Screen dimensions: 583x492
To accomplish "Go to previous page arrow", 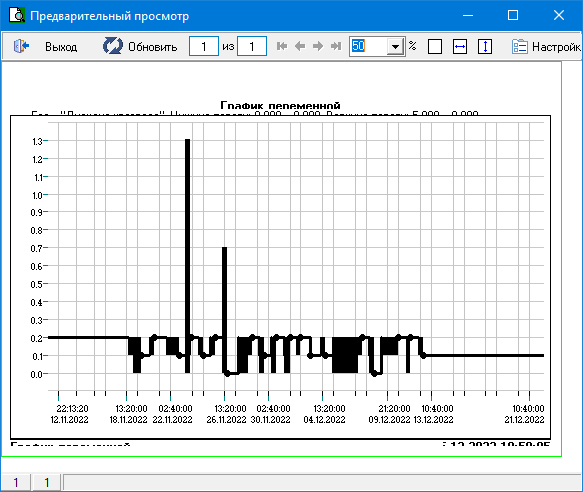I will coord(300,46).
